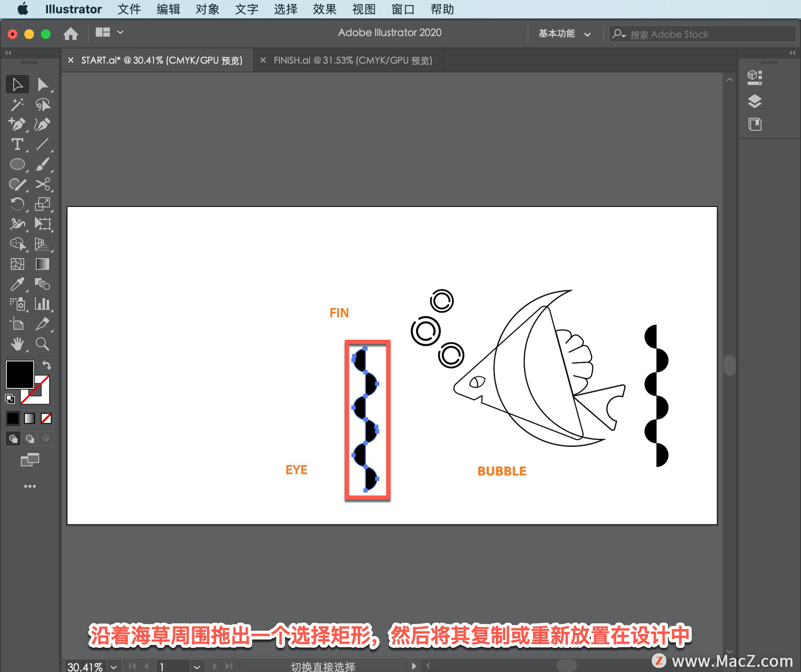Enable Draw Inside mode
The image size is (801, 672).
pyautogui.click(x=46, y=438)
